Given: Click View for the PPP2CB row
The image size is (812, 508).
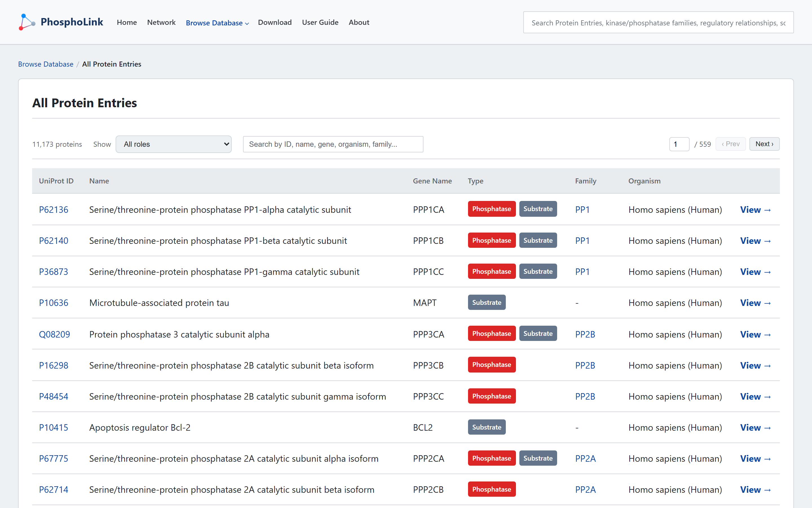Looking at the screenshot, I should 756,490.
